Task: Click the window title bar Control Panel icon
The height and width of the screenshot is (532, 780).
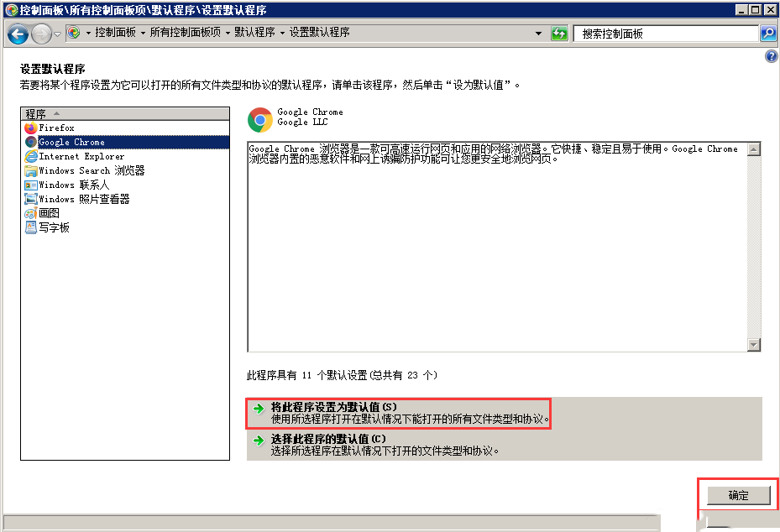Action: pos(12,10)
